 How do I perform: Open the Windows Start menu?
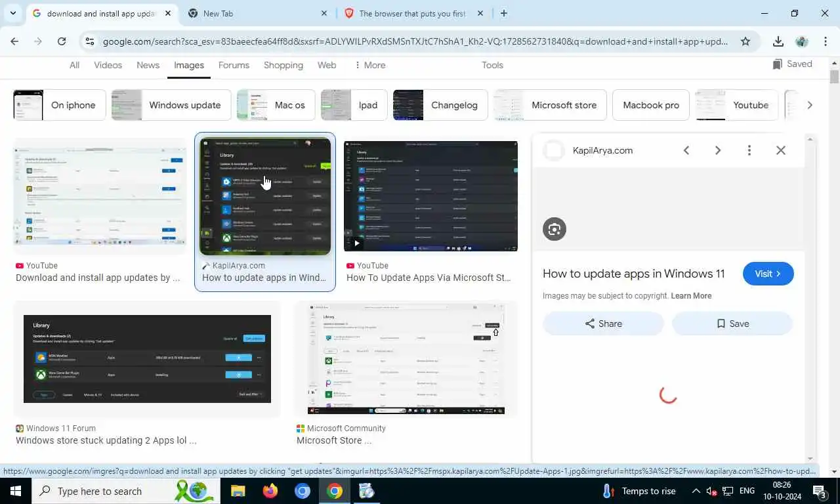[x=15, y=491]
